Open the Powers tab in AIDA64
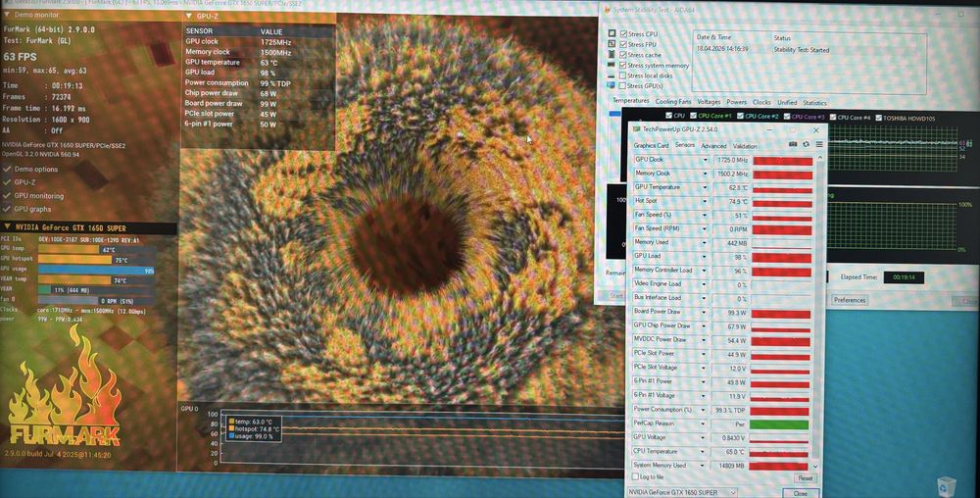This screenshot has height=498, width=980. (x=736, y=102)
